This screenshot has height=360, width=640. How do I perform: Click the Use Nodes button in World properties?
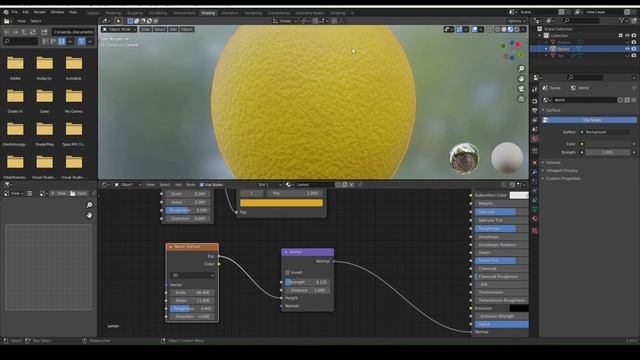(589, 120)
